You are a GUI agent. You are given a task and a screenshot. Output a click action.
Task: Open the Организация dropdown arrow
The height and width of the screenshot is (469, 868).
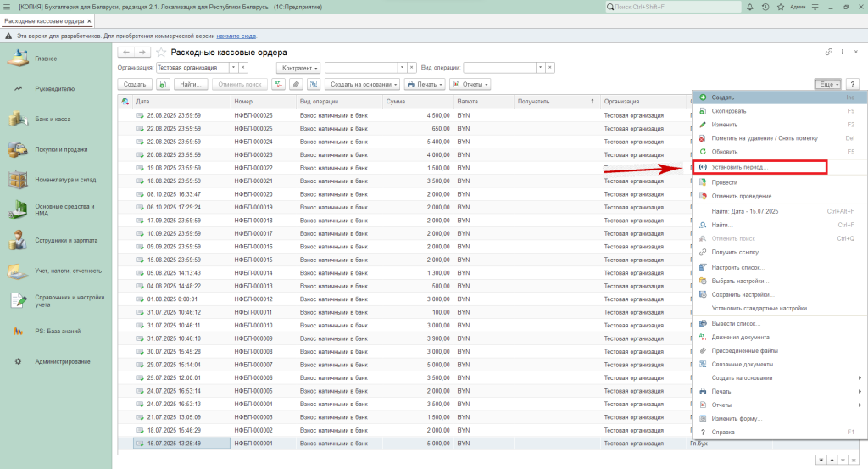(x=233, y=67)
